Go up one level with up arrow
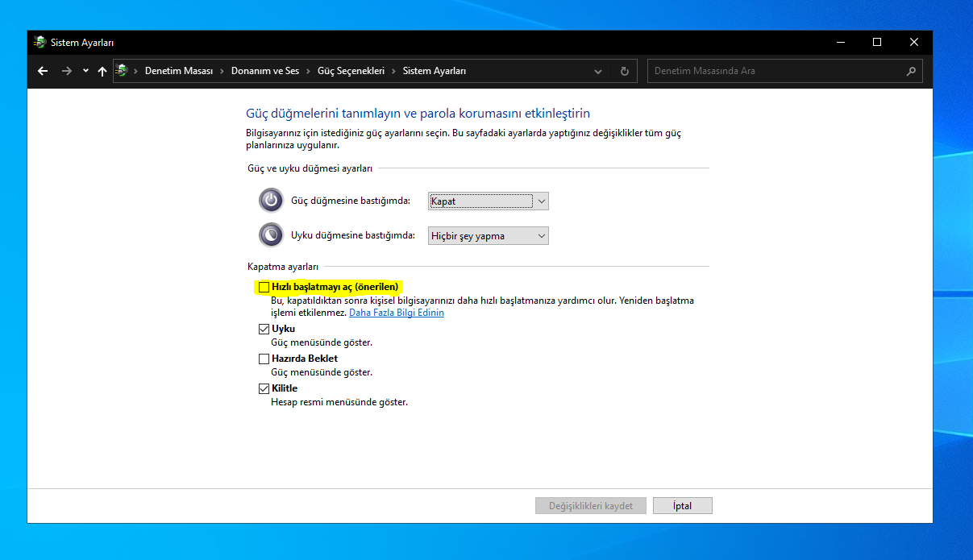The width and height of the screenshot is (973, 560). pyautogui.click(x=102, y=71)
